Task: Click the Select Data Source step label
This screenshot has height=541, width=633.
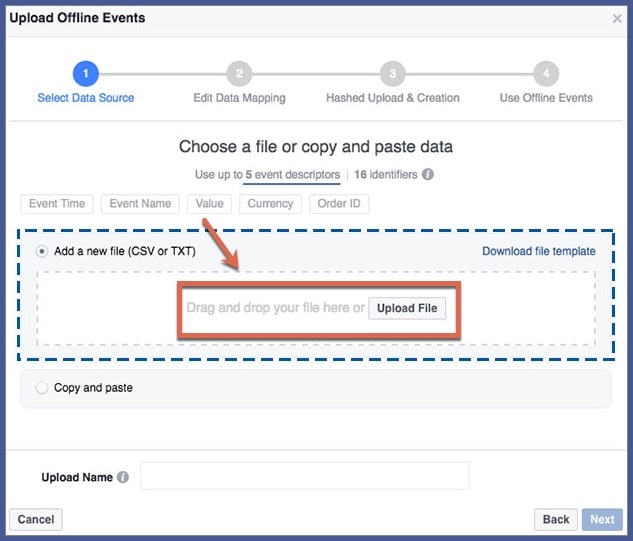Action: (x=86, y=98)
